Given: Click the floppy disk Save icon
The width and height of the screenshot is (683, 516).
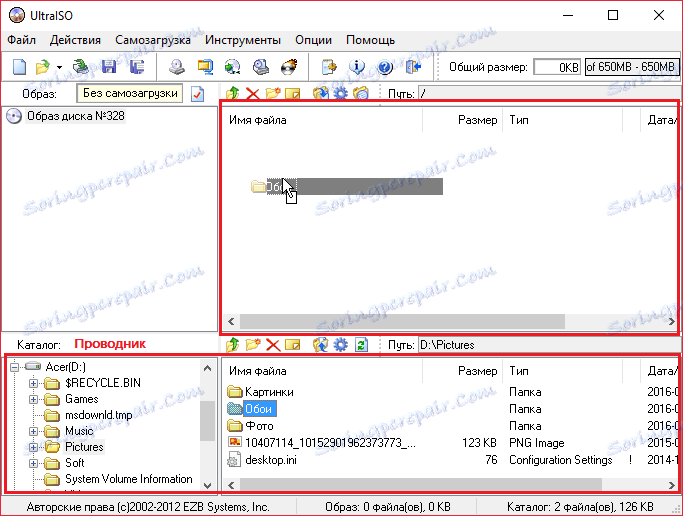Looking at the screenshot, I should [x=109, y=67].
